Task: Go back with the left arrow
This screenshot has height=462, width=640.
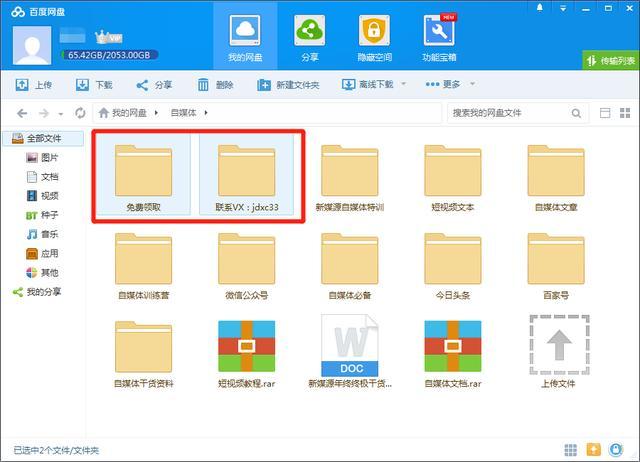Action: tap(22, 113)
